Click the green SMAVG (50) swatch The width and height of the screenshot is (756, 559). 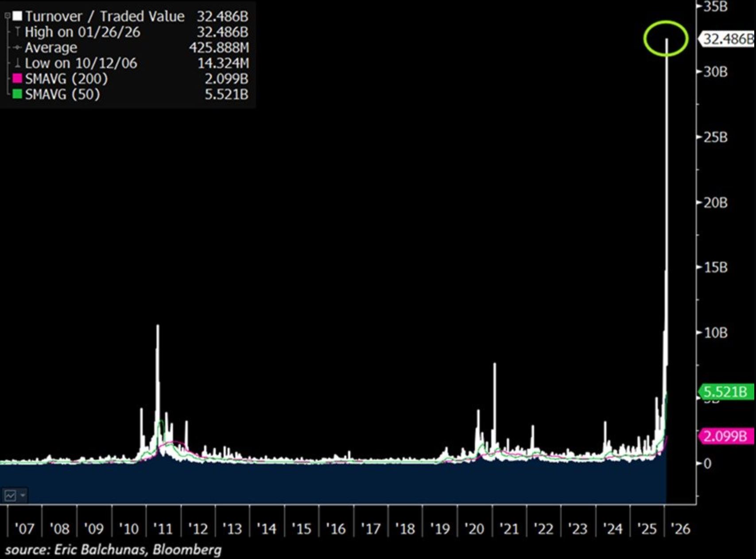click(17, 94)
